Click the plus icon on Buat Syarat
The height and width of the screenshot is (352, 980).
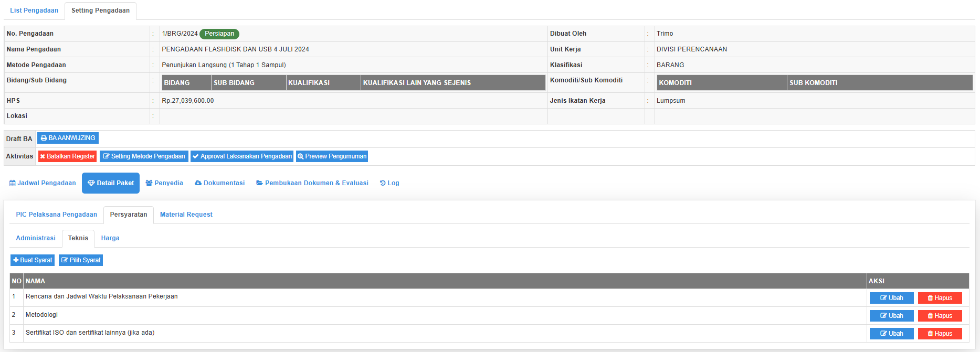(16, 260)
